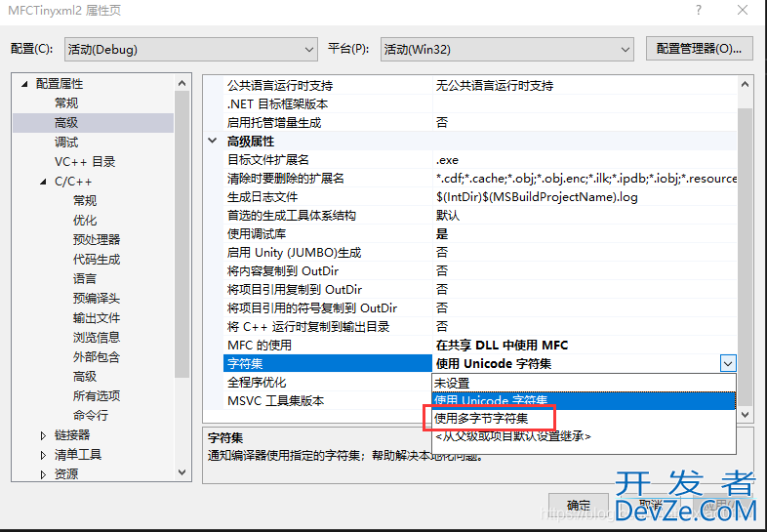Viewport: 767px width, 532px height.
Task: Choose 使用多字节字符集 option
Action: click(x=584, y=419)
